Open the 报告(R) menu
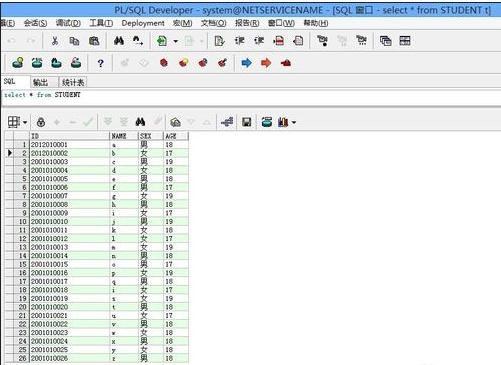Viewport: 501px width, 365px height. (x=247, y=23)
